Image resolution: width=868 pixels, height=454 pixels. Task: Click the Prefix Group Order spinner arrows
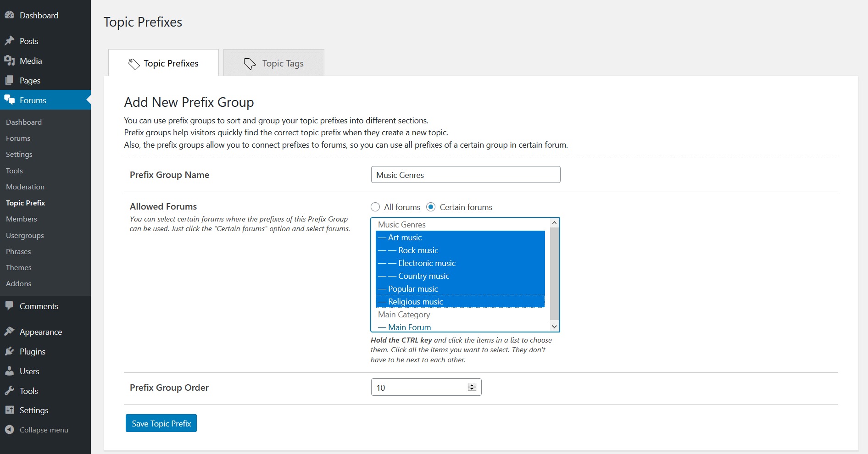[472, 388]
